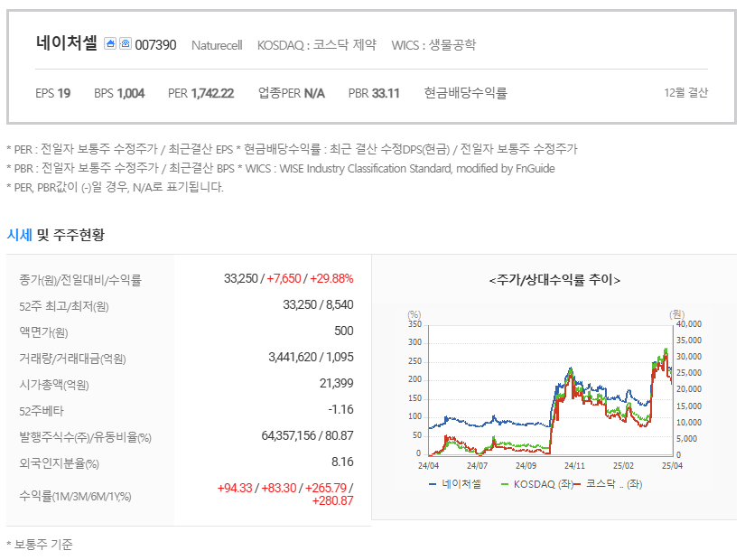Click the 현금배당수익률 label
Viewport: 745px width, 560px height.
coord(466,93)
